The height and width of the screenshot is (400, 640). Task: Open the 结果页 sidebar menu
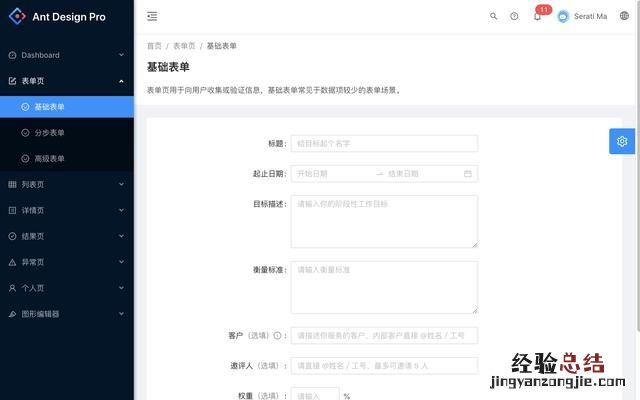point(67,236)
